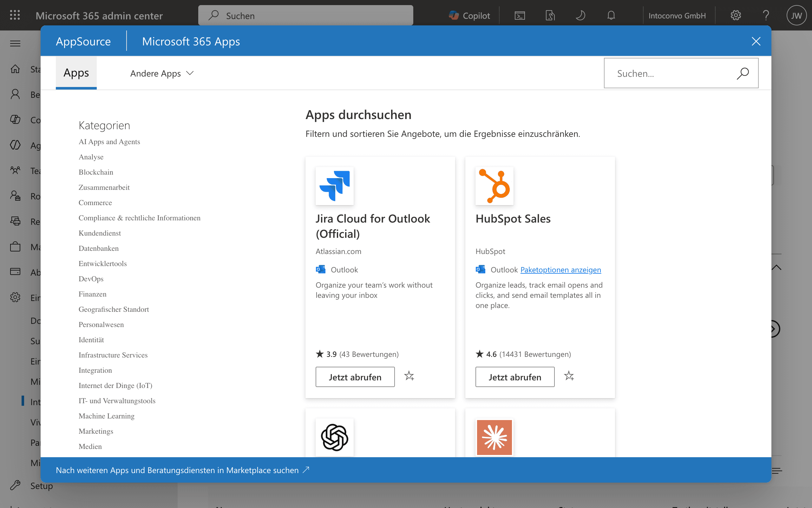Select Analyse category
812x508 pixels.
91,157
